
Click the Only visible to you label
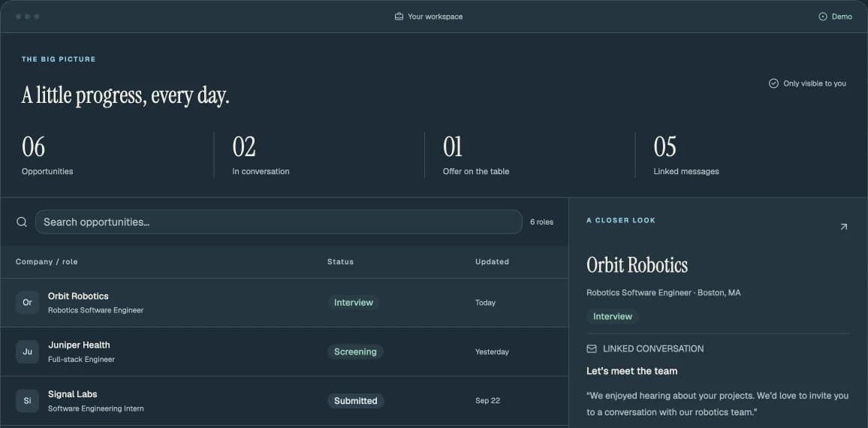(814, 83)
